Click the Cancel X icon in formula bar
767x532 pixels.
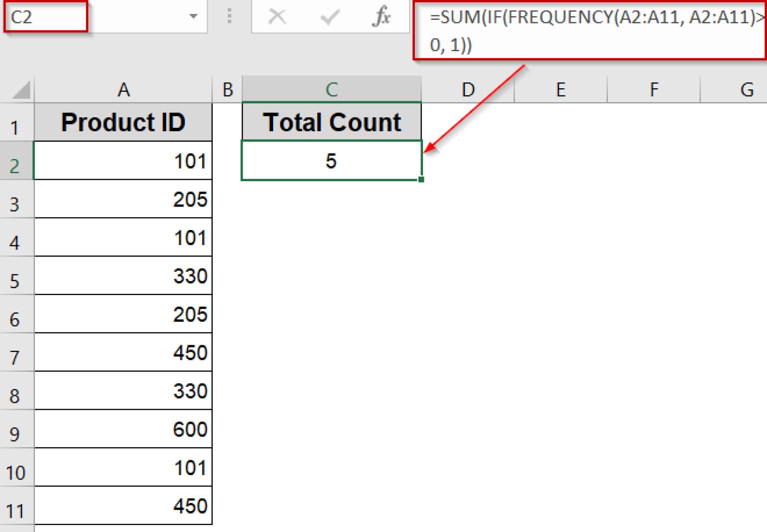(x=278, y=16)
